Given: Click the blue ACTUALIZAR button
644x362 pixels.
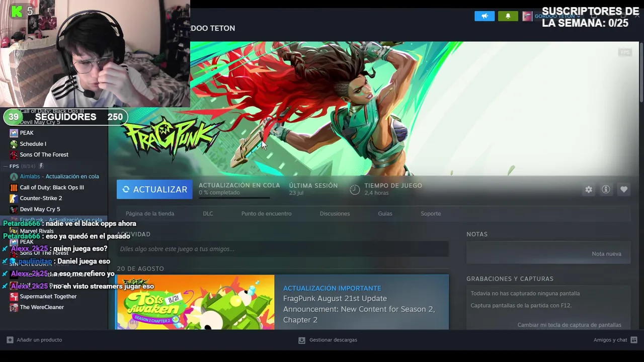Looking at the screenshot, I should (x=154, y=190).
